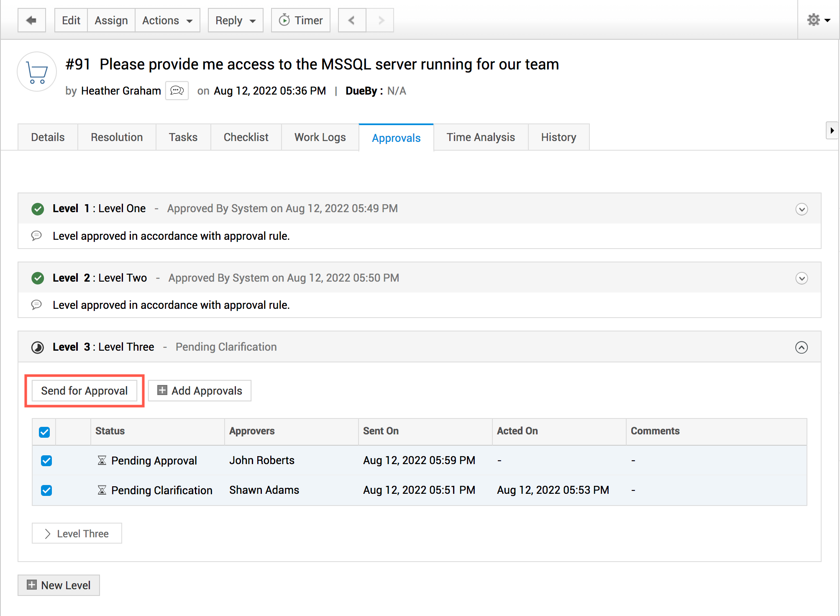The image size is (840, 616).
Task: Click the conversation icon beside Heather Graham
Action: point(177,91)
